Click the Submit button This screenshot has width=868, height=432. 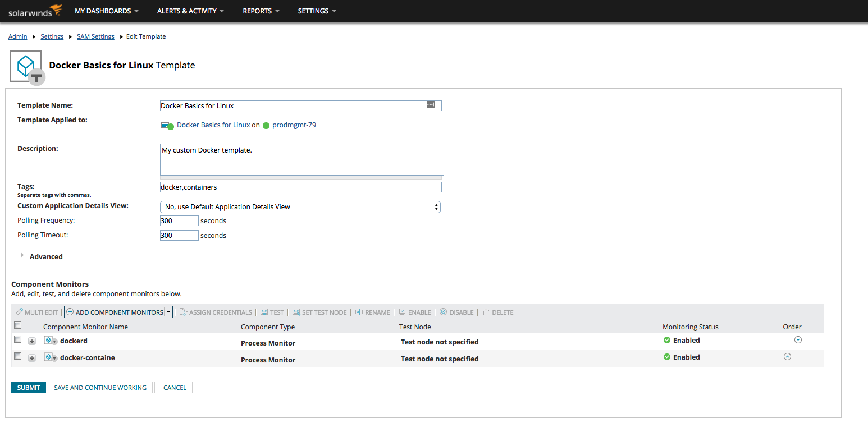(29, 388)
